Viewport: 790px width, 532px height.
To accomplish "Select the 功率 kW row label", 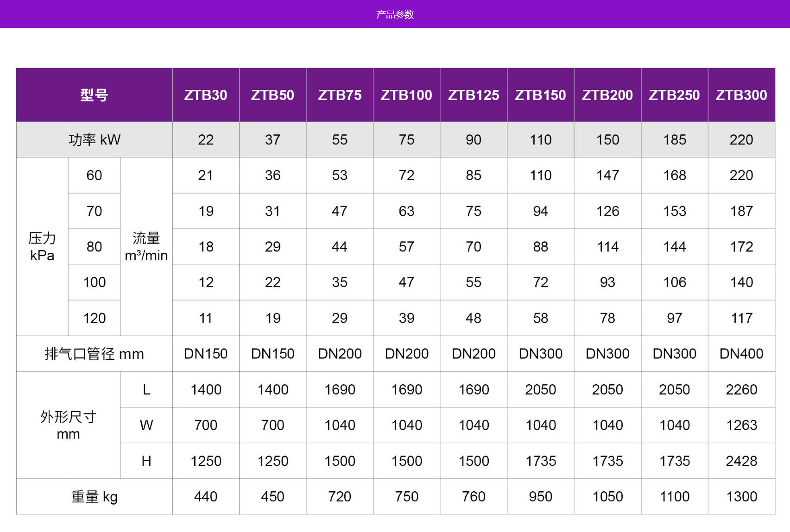I will point(94,139).
